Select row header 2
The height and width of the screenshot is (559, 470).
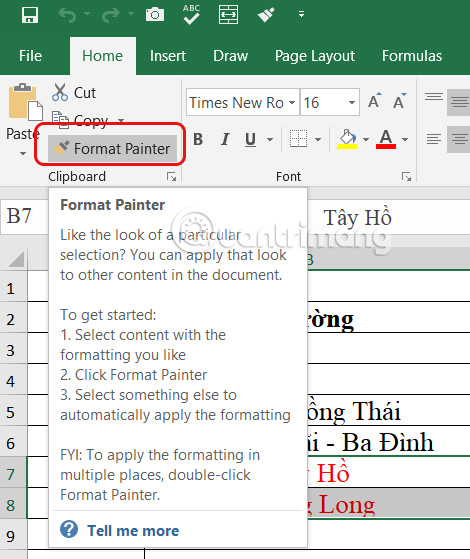pos(13,318)
